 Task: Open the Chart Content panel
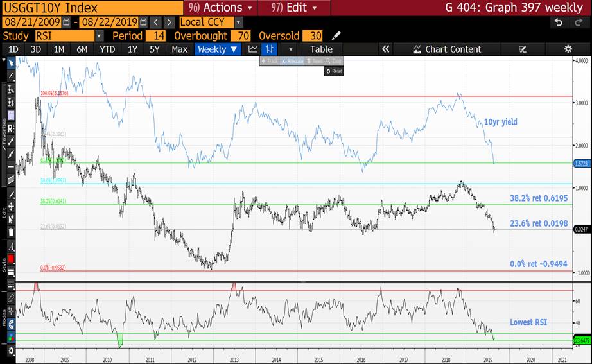446,49
